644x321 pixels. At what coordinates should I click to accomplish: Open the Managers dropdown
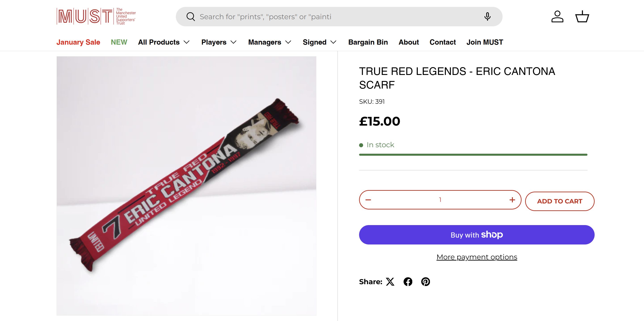269,42
